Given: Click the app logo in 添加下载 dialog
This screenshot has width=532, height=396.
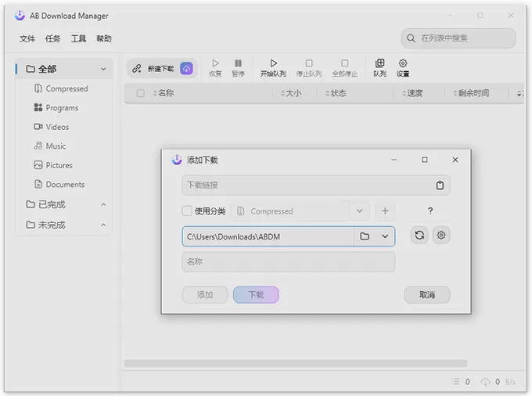Looking at the screenshot, I should (x=177, y=160).
